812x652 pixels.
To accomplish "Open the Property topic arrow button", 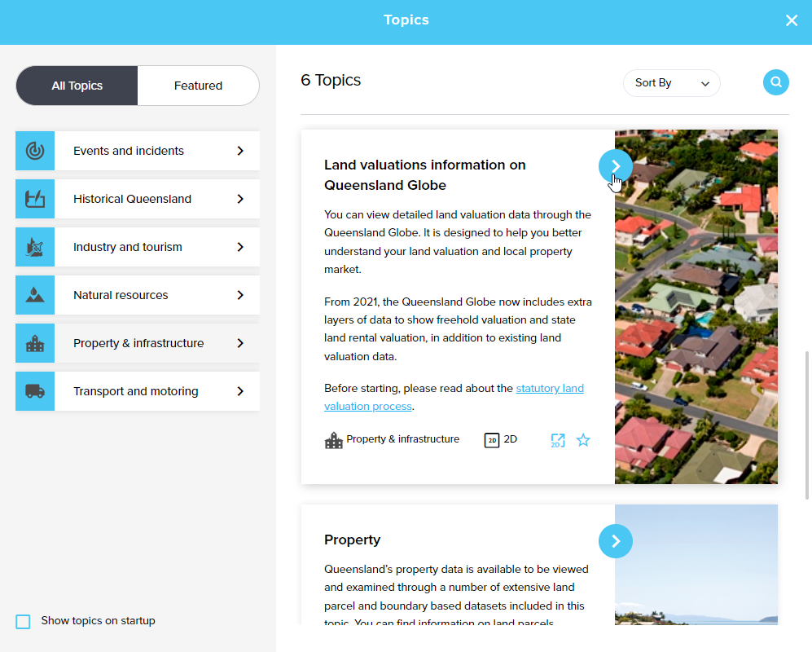I will click(615, 541).
